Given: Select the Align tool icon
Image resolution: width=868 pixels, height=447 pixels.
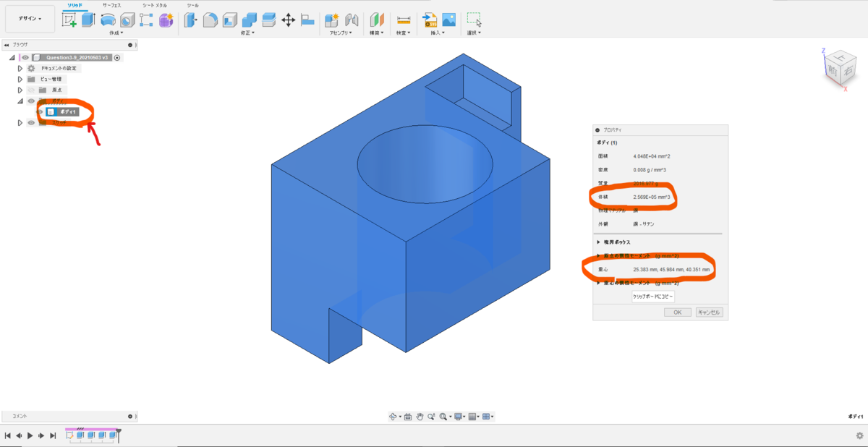Looking at the screenshot, I should 307,20.
